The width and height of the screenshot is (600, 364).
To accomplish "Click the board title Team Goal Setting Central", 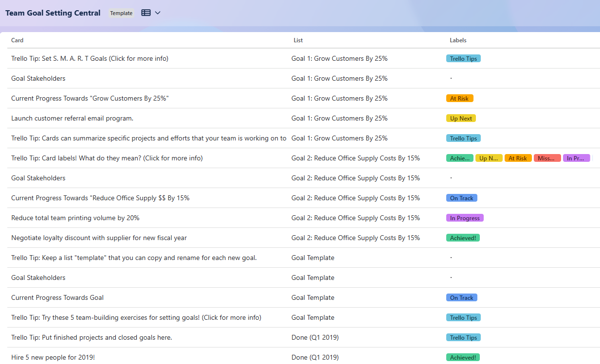I will (x=53, y=13).
